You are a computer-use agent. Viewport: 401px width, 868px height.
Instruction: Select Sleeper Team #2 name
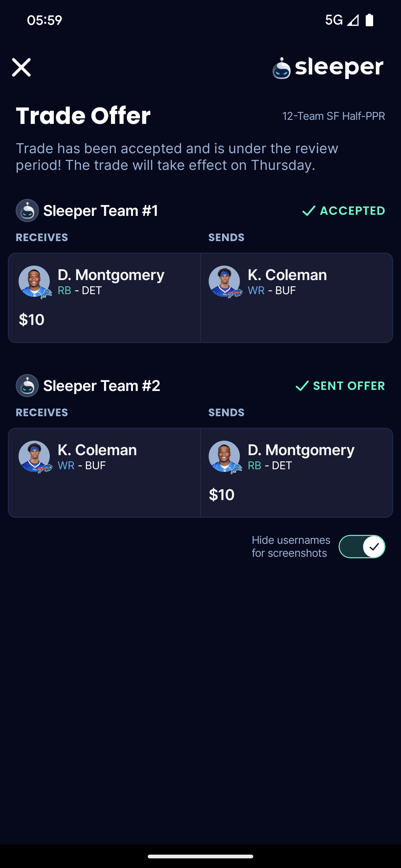[102, 386]
